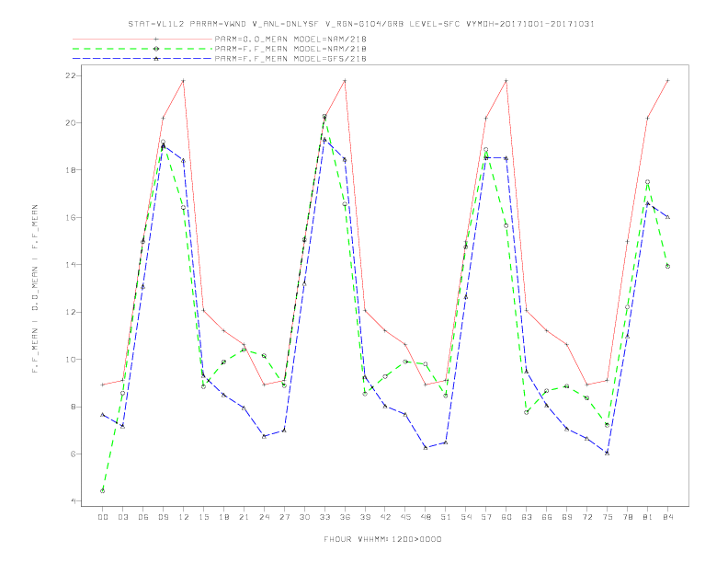
Task: Click y-axis value 4
Action: click(74, 501)
